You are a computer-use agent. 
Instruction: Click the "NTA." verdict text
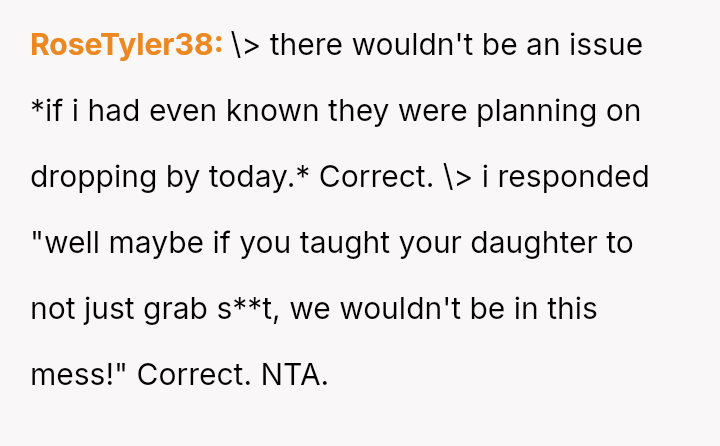click(x=295, y=375)
